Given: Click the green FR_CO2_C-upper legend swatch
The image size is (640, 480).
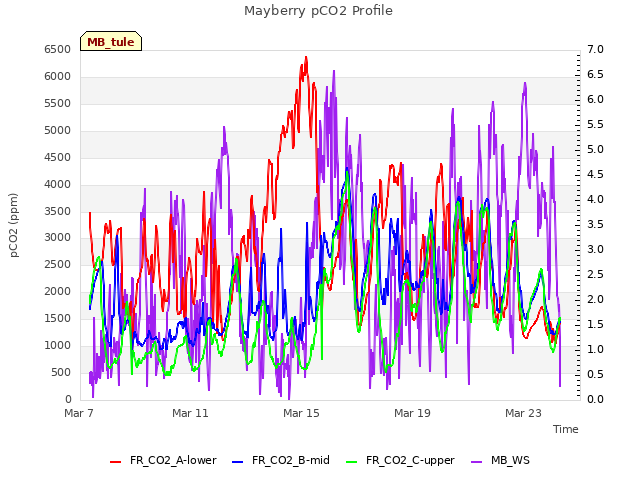Looking at the screenshot, I should (351, 462).
